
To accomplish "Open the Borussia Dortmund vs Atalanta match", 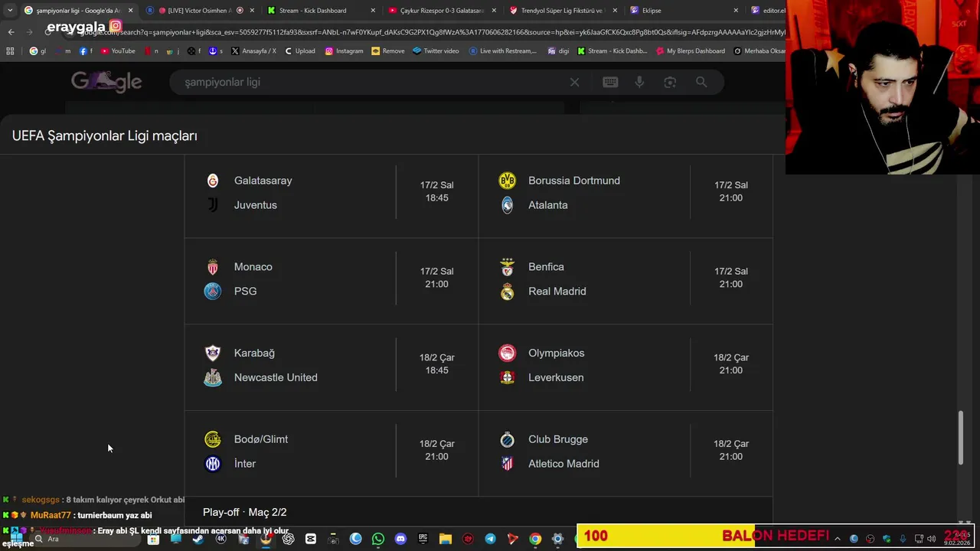I will (626, 193).
